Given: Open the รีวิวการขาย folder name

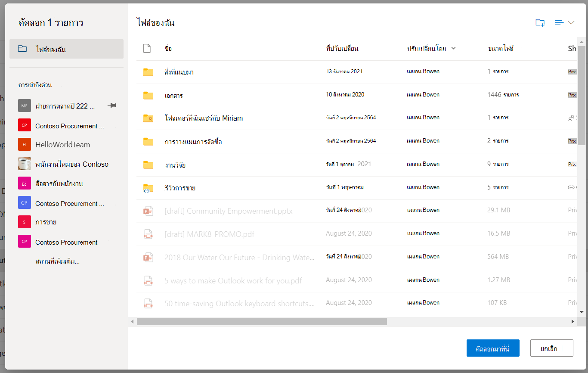Looking at the screenshot, I should tap(180, 188).
